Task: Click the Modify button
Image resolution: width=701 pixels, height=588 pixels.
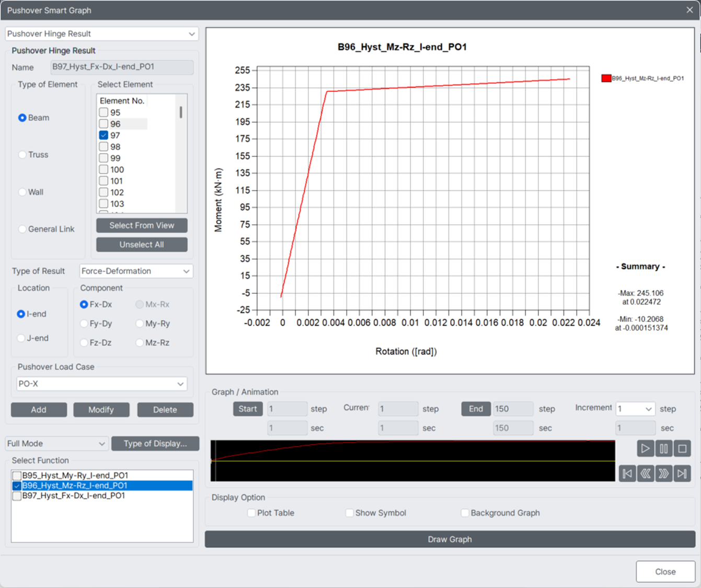Action: 101,410
